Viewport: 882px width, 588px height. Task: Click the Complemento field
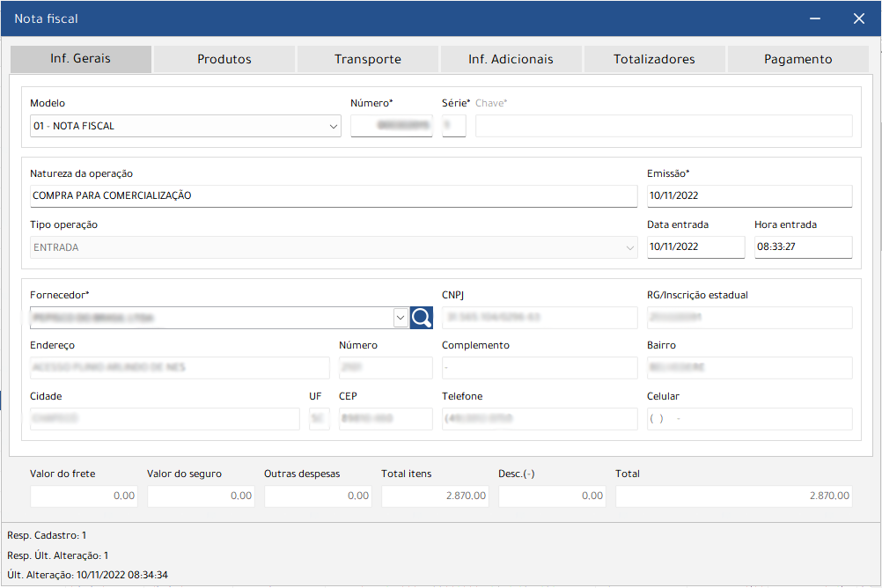pyautogui.click(x=540, y=368)
